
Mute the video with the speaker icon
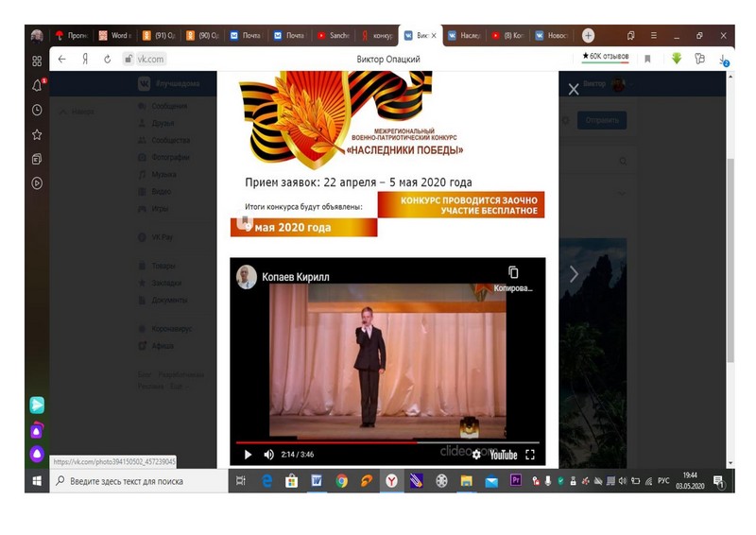tap(268, 455)
